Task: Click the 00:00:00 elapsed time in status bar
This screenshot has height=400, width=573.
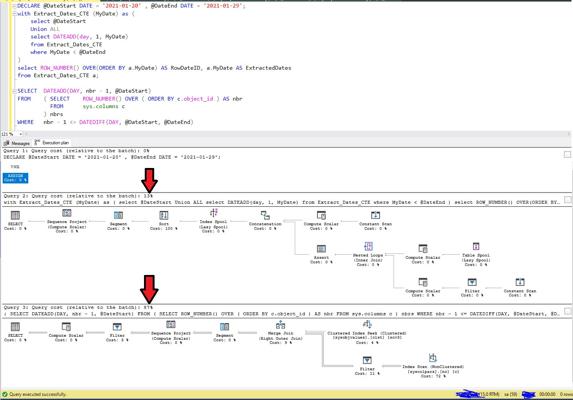Action: pos(547,395)
